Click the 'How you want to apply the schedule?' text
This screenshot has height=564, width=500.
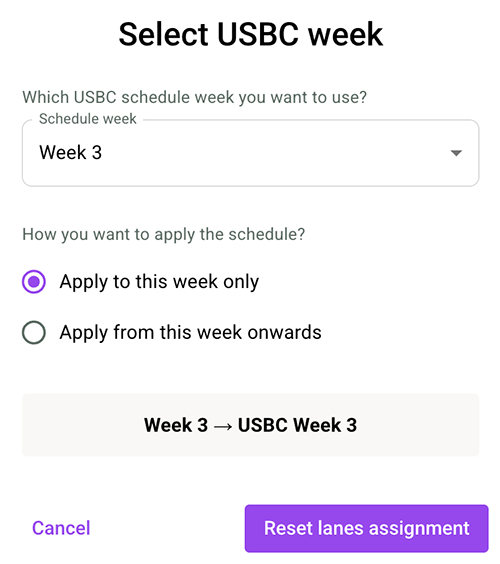point(164,235)
